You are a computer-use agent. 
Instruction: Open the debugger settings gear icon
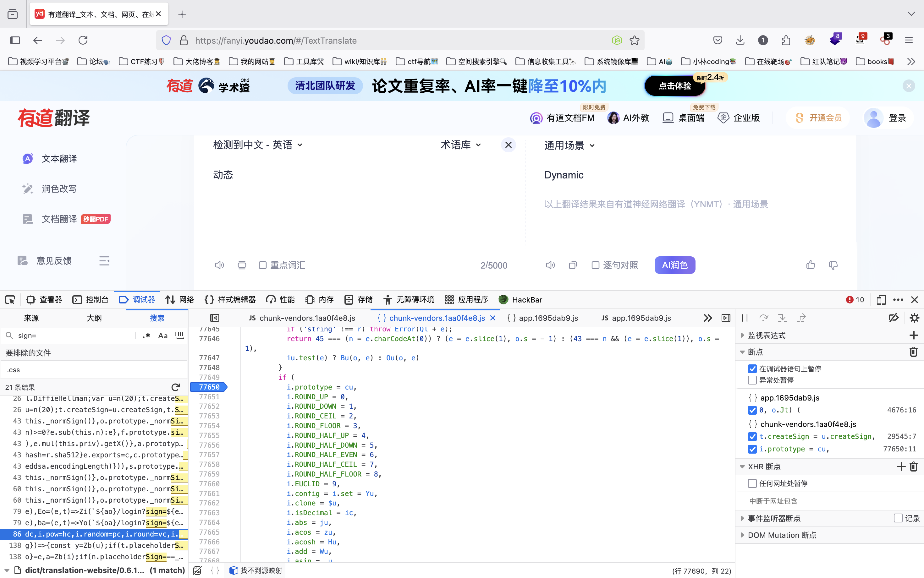(915, 317)
